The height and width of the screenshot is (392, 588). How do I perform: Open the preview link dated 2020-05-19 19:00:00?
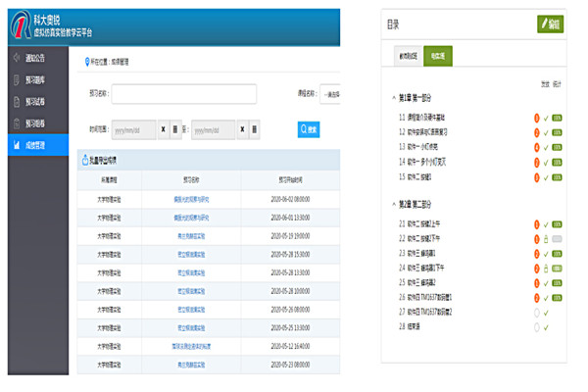pyautogui.click(x=191, y=236)
